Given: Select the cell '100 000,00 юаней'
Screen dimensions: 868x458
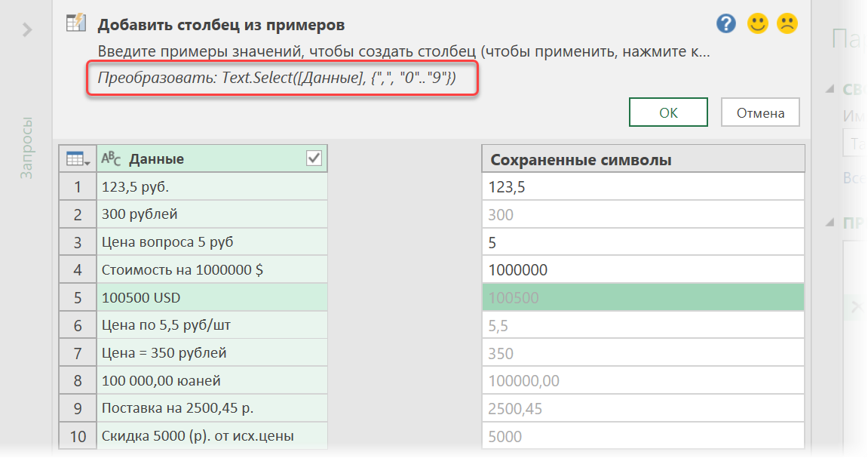Looking at the screenshot, I should point(212,380).
